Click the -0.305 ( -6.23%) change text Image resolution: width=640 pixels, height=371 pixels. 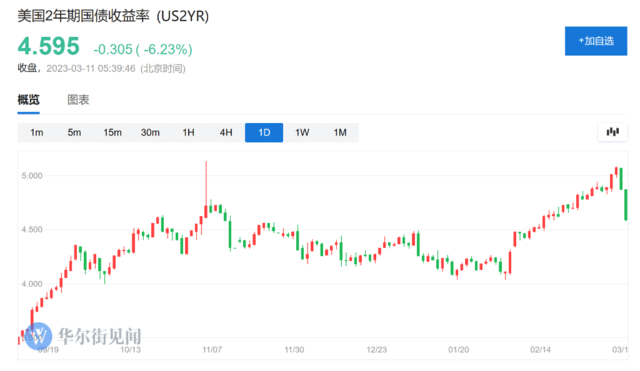click(x=143, y=49)
